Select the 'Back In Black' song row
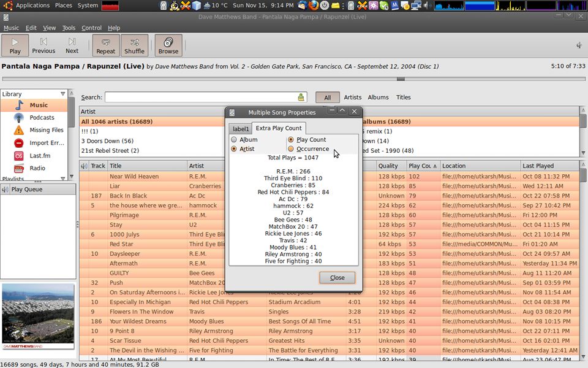This screenshot has width=588, height=368. pyautogui.click(x=330, y=196)
